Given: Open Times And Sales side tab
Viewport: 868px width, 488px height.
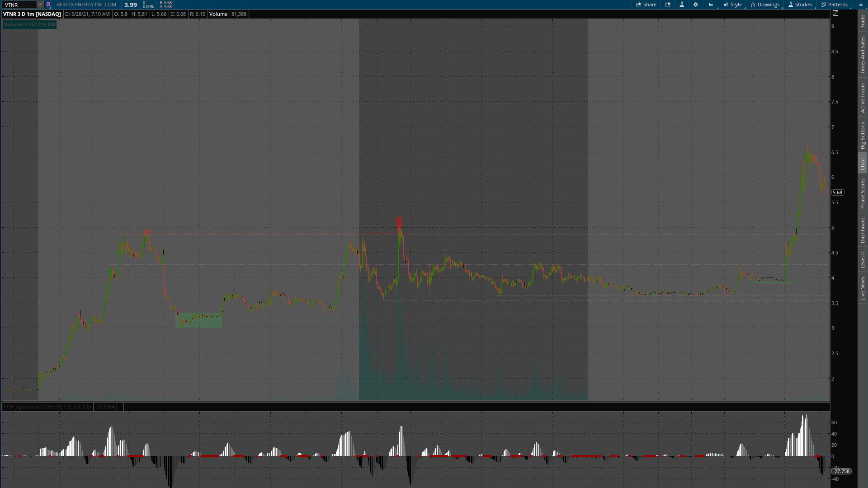Looking at the screenshot, I should (x=863, y=55).
